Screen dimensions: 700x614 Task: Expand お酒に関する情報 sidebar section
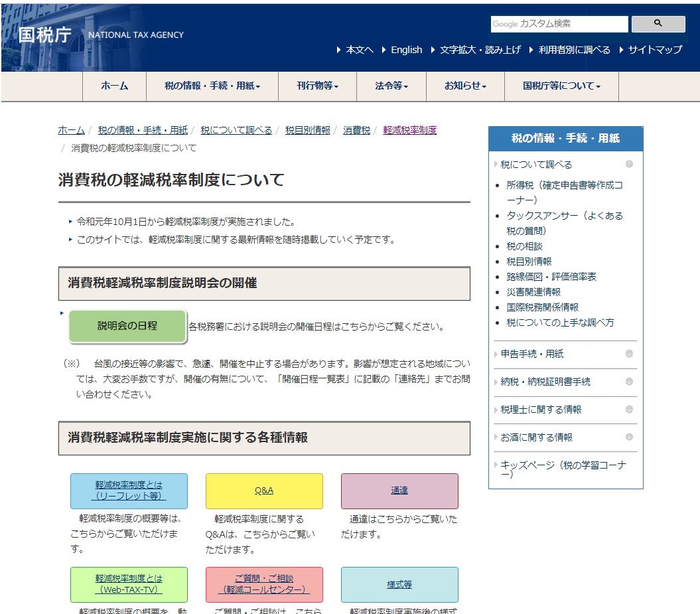[x=537, y=437]
